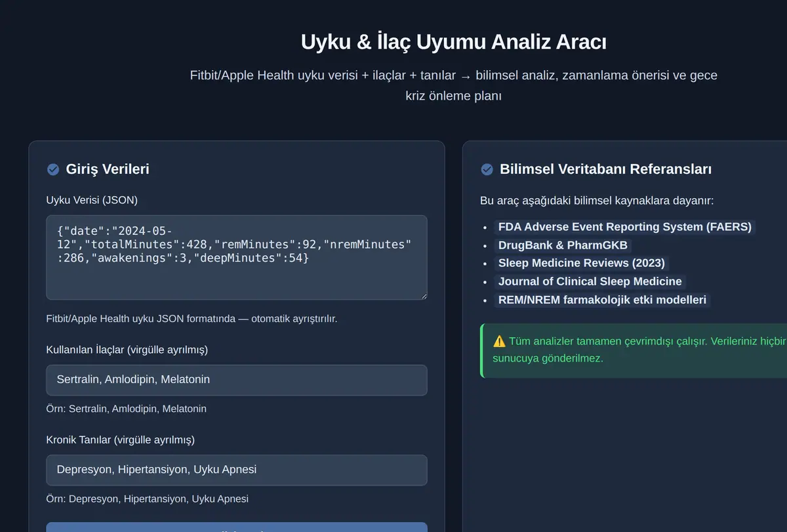The height and width of the screenshot is (532, 787).
Task: Select REM/NREM farmakolojik etki modelleri item
Action: click(603, 300)
